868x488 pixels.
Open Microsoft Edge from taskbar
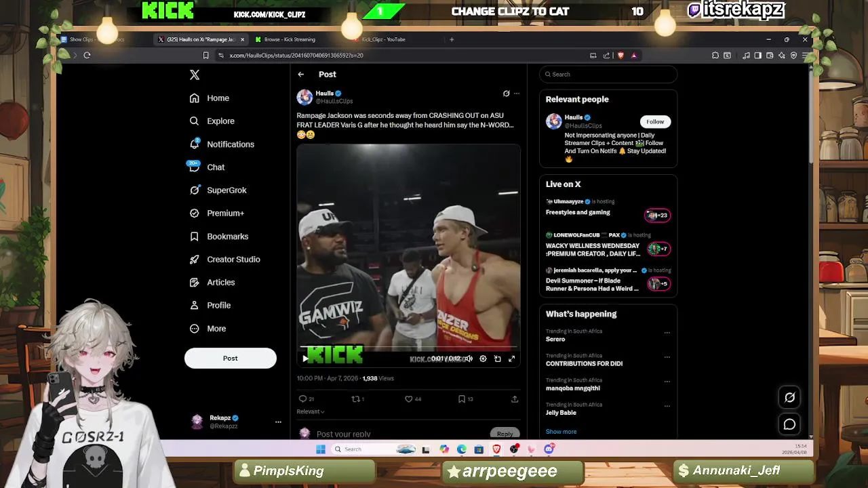[462, 449]
